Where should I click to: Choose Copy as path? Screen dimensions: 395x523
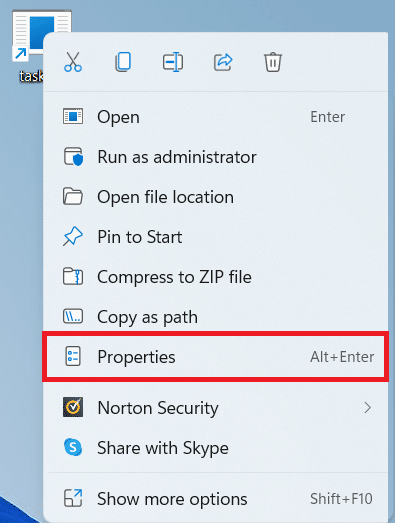(215, 317)
